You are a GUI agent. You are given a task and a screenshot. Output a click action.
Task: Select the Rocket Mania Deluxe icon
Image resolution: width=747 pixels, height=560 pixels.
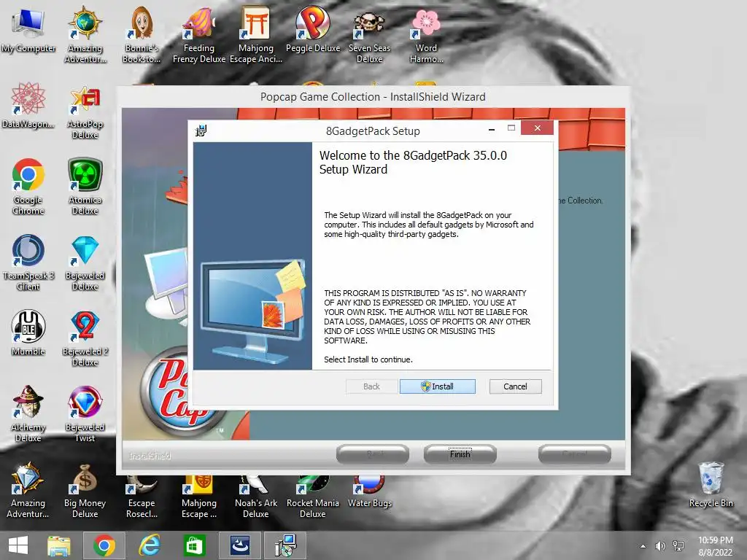(312, 496)
